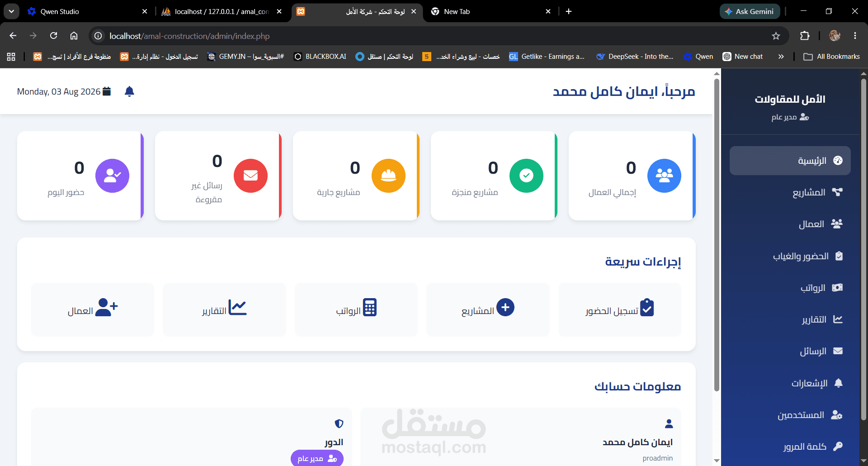Open the New chat bookmark

tap(743, 57)
